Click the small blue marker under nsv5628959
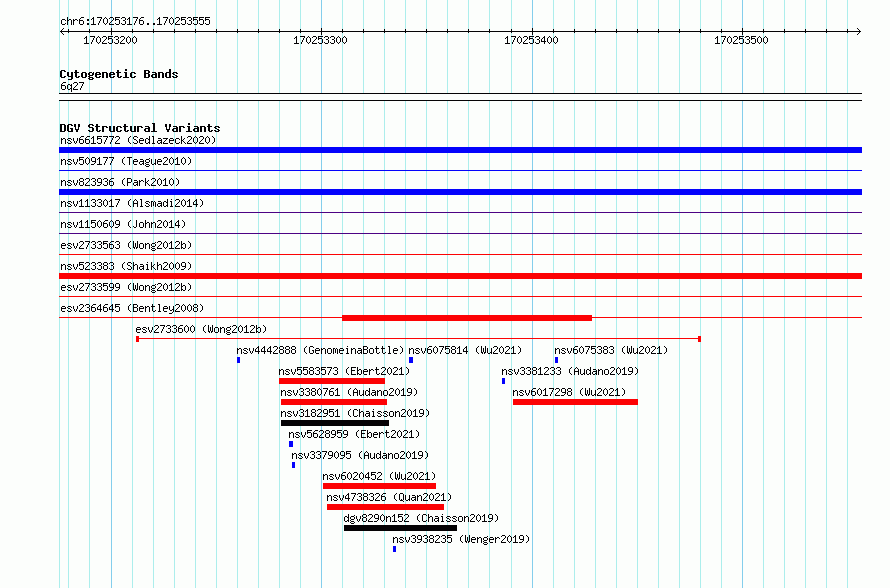This screenshot has height=588, width=890. point(291,444)
